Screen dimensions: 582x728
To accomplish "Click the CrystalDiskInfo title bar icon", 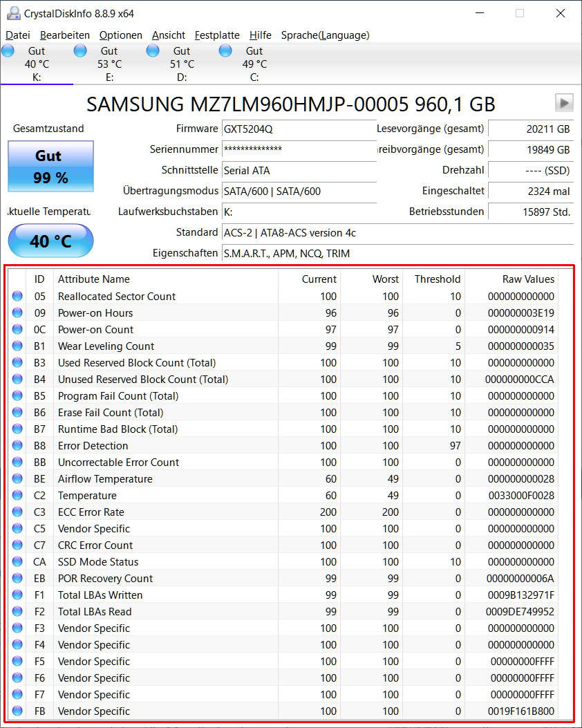I will coord(13,13).
